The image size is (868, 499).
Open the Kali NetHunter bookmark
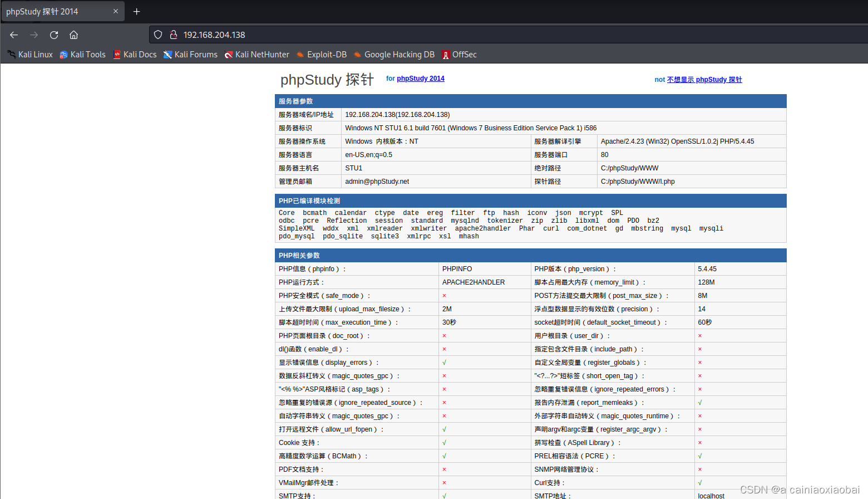(257, 55)
